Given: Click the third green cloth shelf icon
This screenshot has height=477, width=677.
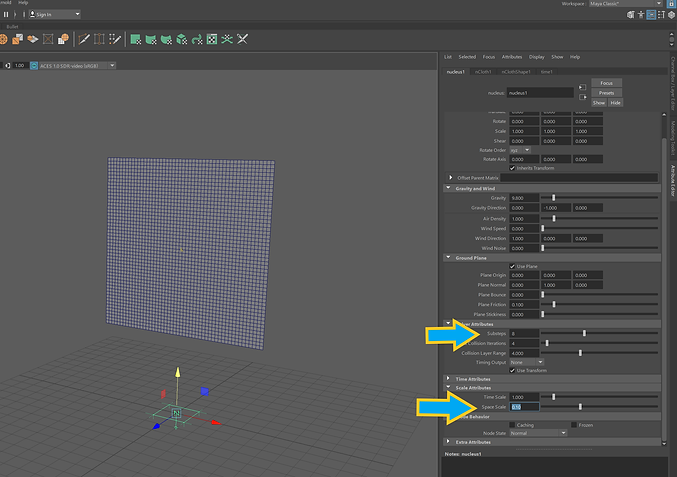Looking at the screenshot, I should click(166, 39).
